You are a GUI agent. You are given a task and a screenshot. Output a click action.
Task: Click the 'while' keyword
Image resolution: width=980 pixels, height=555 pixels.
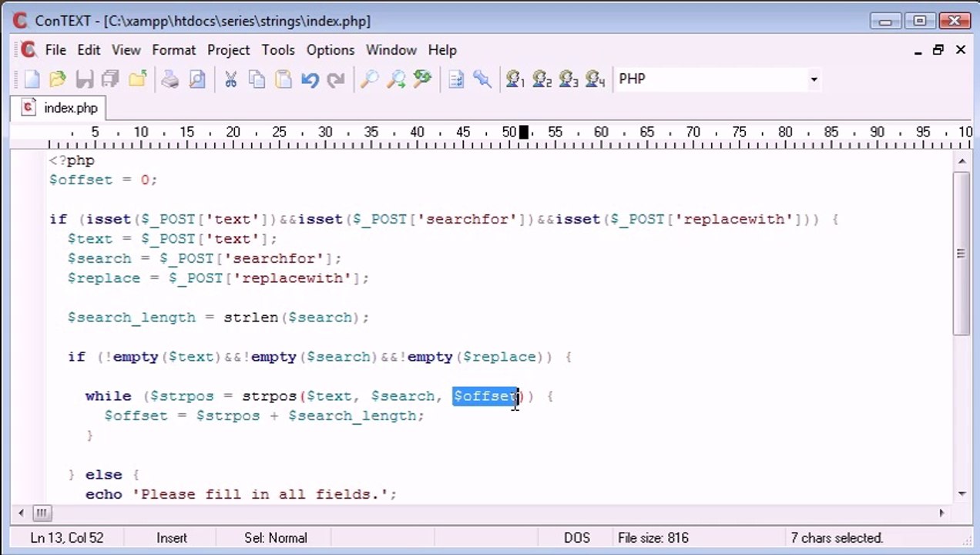tap(109, 396)
